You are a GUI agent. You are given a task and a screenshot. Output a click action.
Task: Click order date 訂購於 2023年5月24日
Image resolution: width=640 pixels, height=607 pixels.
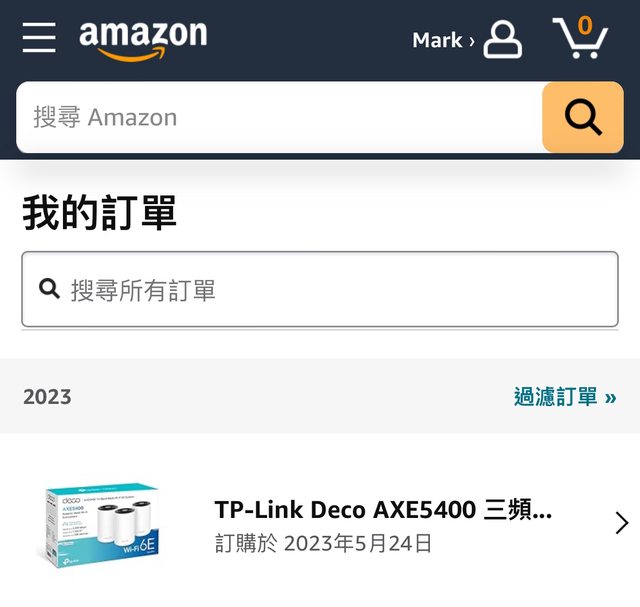(x=323, y=543)
